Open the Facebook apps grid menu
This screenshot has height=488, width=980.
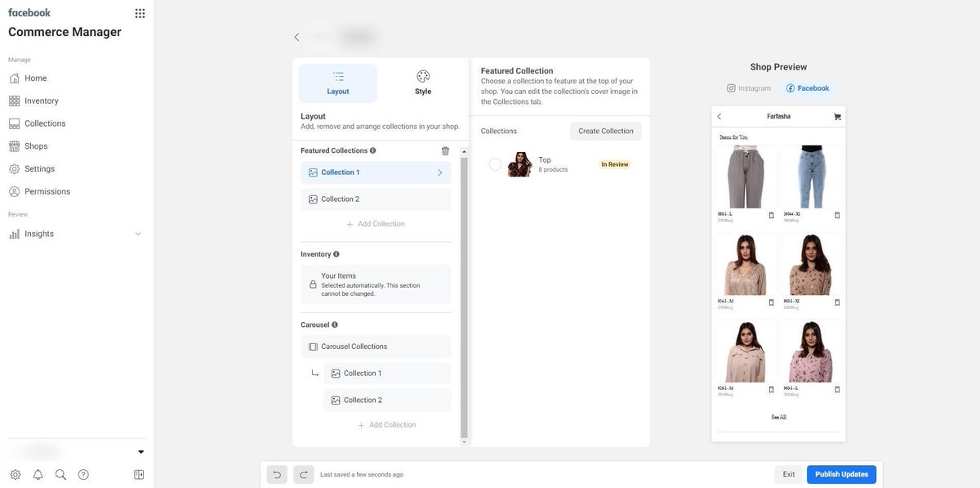coord(140,13)
